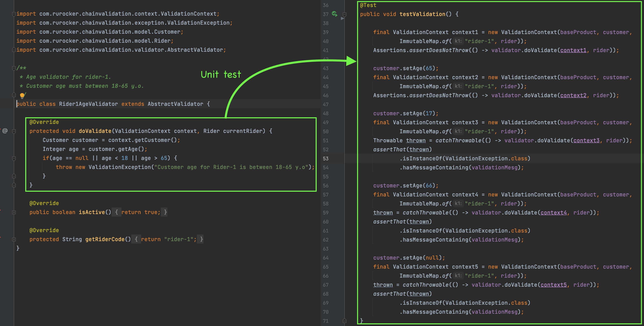Screen dimensions: 644x326
Task: Click line number 36 in the gutter
Action: click(325, 5)
